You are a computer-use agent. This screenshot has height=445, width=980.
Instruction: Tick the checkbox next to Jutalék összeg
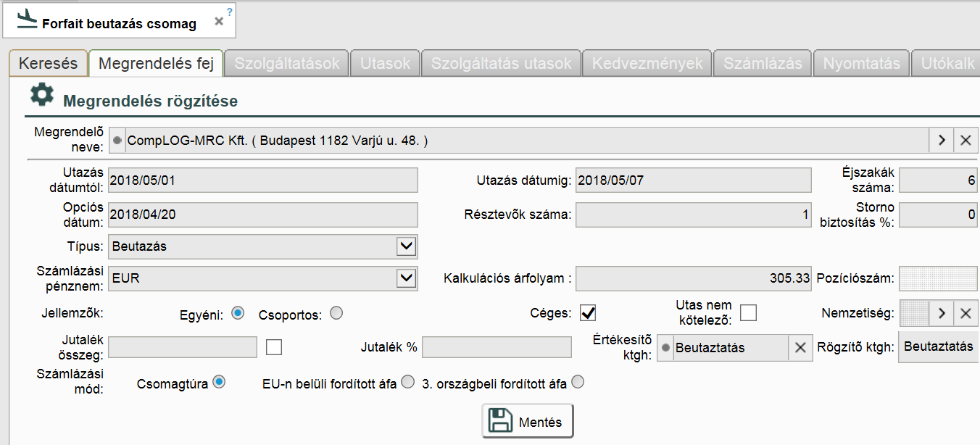(x=274, y=347)
